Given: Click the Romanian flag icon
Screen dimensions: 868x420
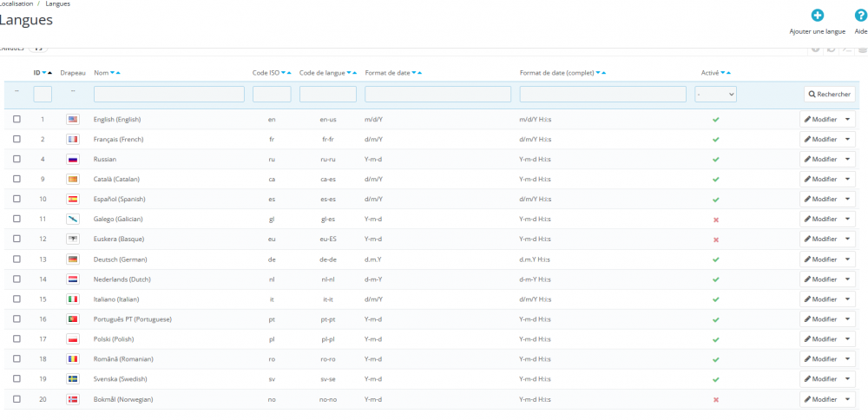Looking at the screenshot, I should (x=73, y=358).
